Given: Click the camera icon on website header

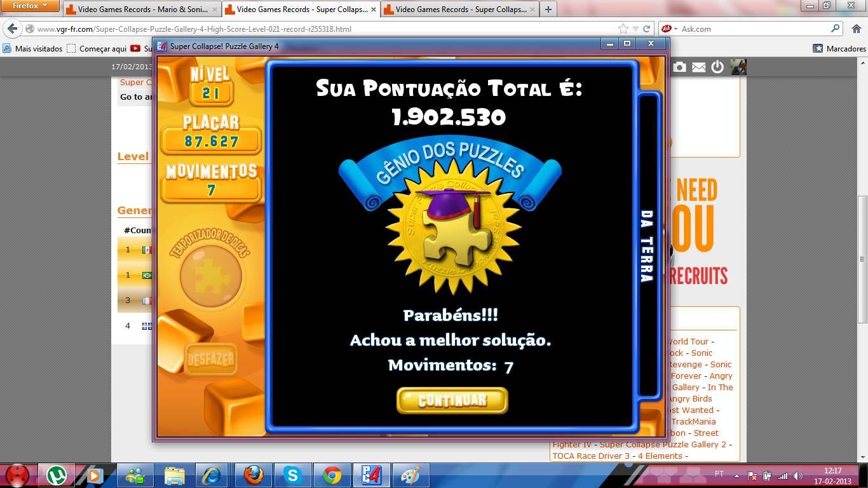Looking at the screenshot, I should click(x=680, y=67).
